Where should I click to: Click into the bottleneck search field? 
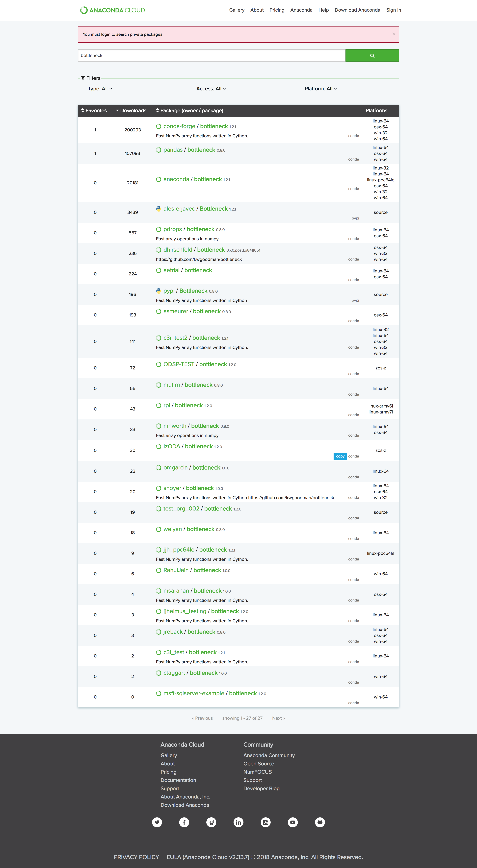211,56
